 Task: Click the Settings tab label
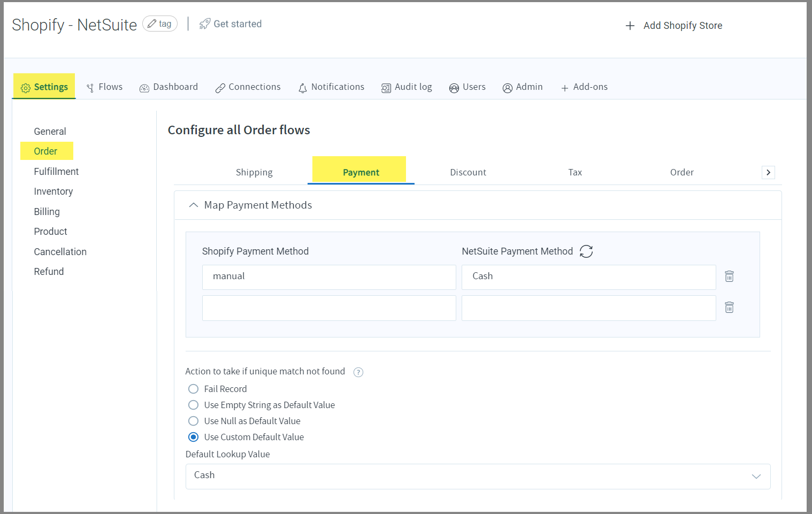pos(51,87)
